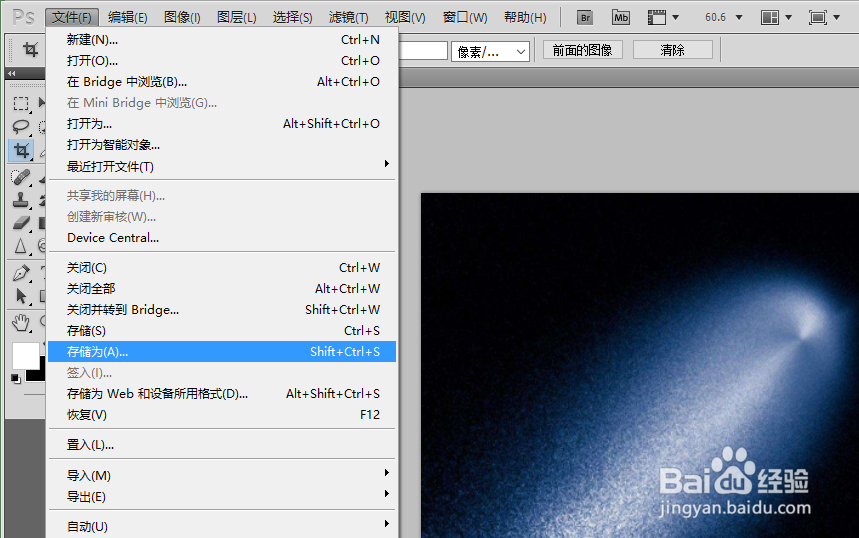
Task: Click the Photoshop Ps logo
Action: pos(23,17)
